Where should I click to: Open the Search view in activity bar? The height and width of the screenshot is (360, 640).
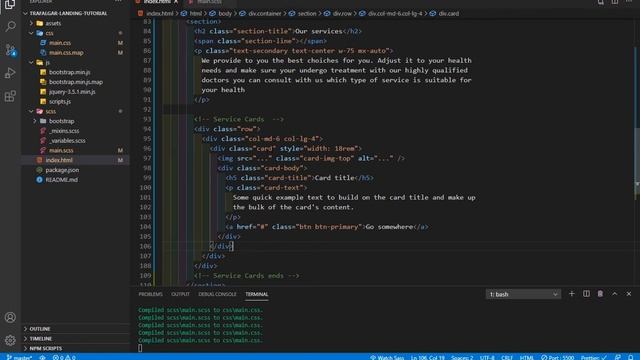point(10,27)
